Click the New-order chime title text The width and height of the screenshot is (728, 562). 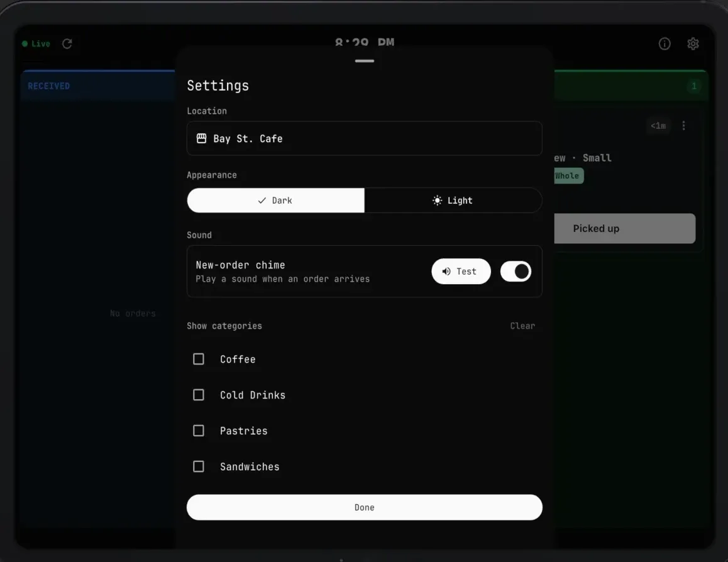point(241,265)
